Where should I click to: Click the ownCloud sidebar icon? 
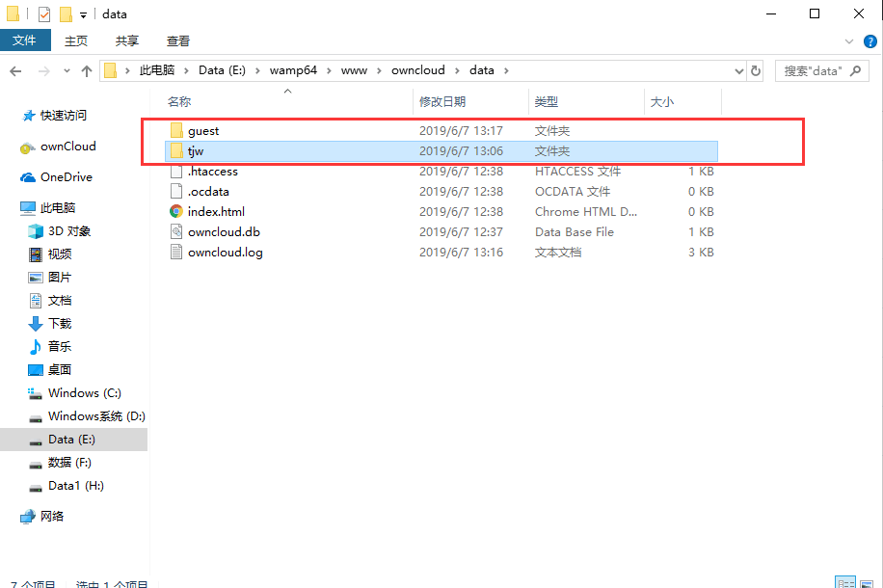pyautogui.click(x=28, y=147)
